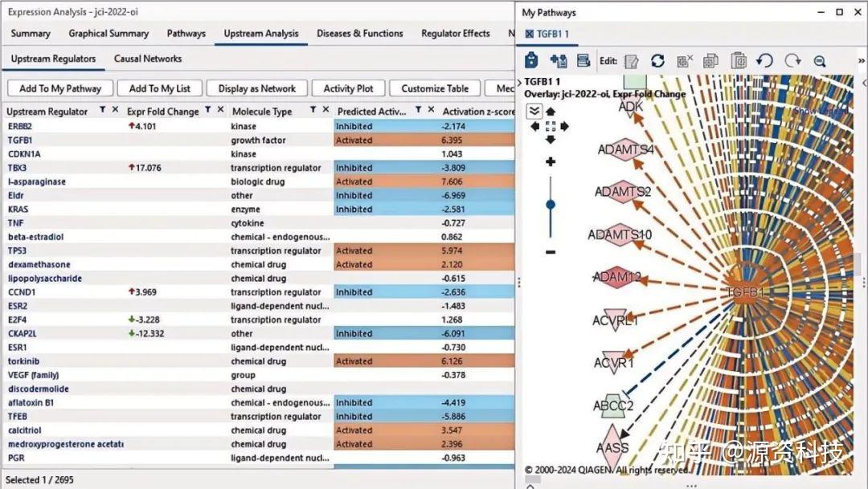Screen dimensions: 868x489
Task: Open the toolbar overflow double arrow
Action: pyautogui.click(x=862, y=60)
